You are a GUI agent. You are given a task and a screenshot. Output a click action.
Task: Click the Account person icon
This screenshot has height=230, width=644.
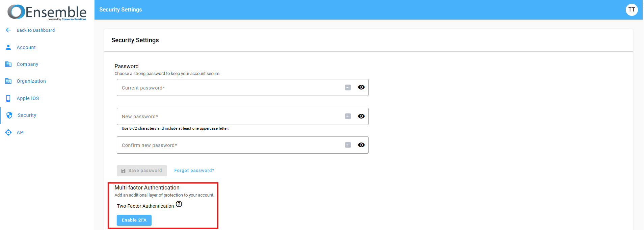coord(8,47)
